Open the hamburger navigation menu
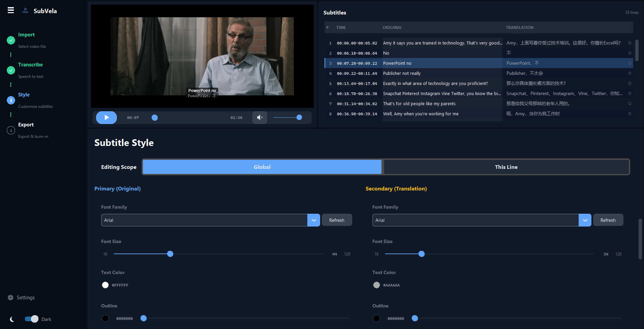The image size is (644, 329). tap(10, 10)
